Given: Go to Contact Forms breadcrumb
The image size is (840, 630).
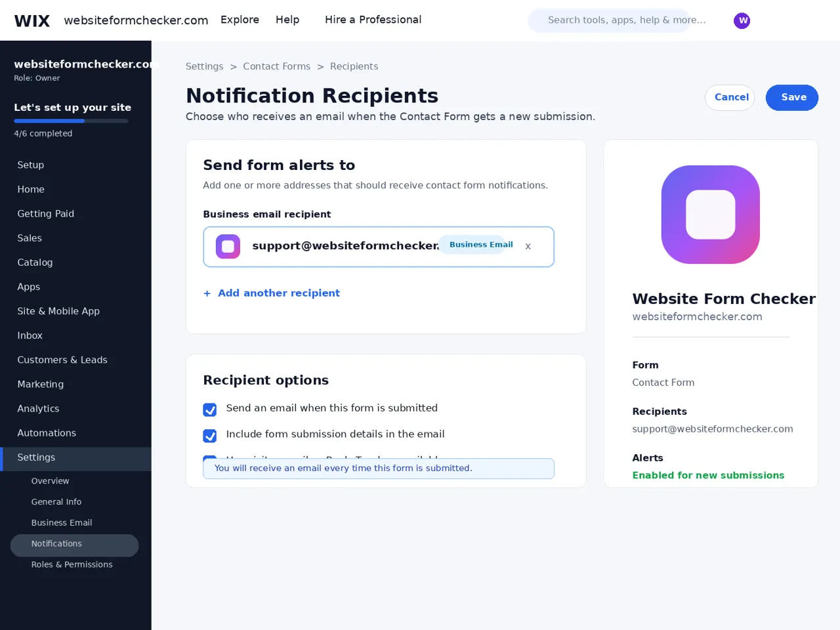Looking at the screenshot, I should 276,66.
